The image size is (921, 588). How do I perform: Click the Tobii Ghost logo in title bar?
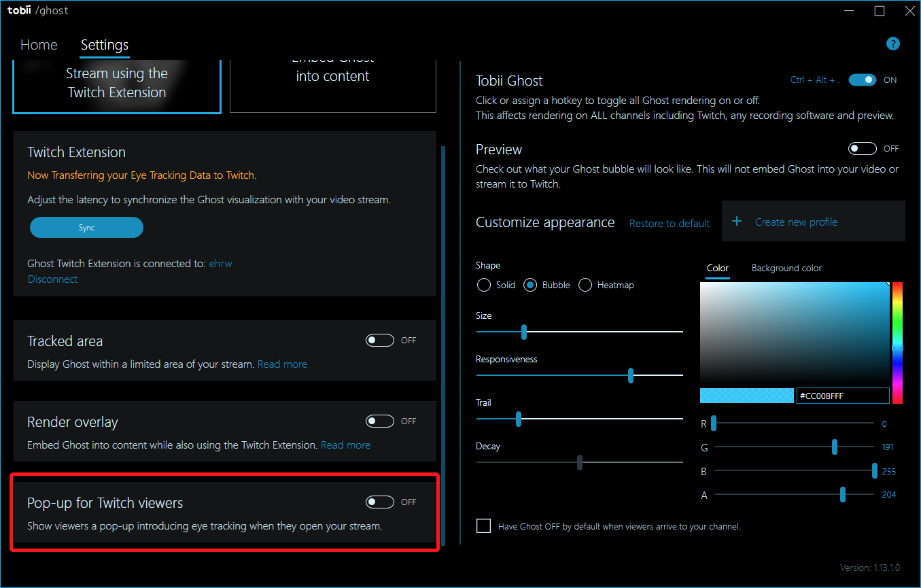(x=37, y=10)
